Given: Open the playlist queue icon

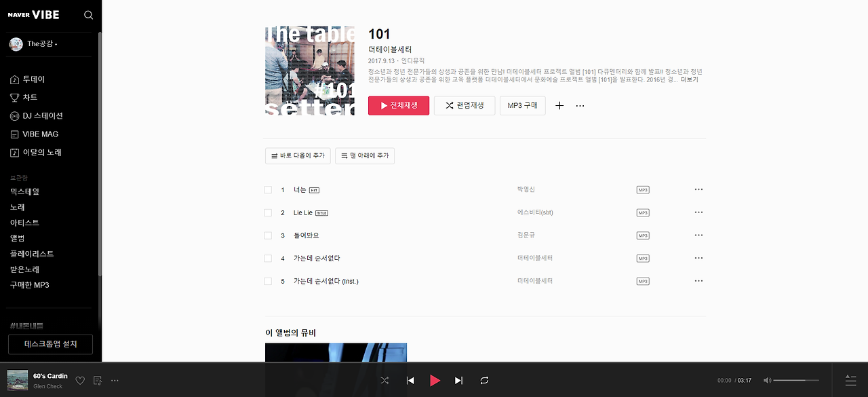Looking at the screenshot, I should point(851,381).
